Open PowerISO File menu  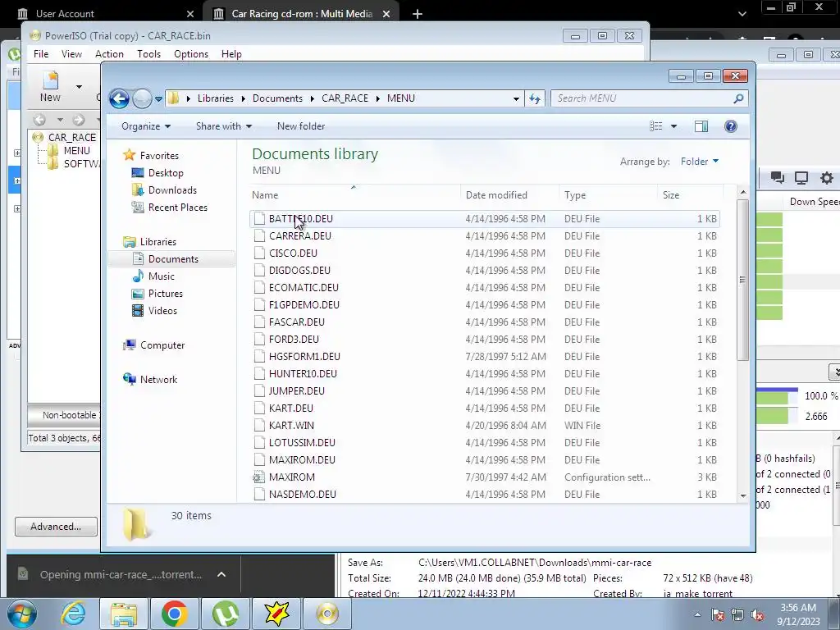coord(41,54)
